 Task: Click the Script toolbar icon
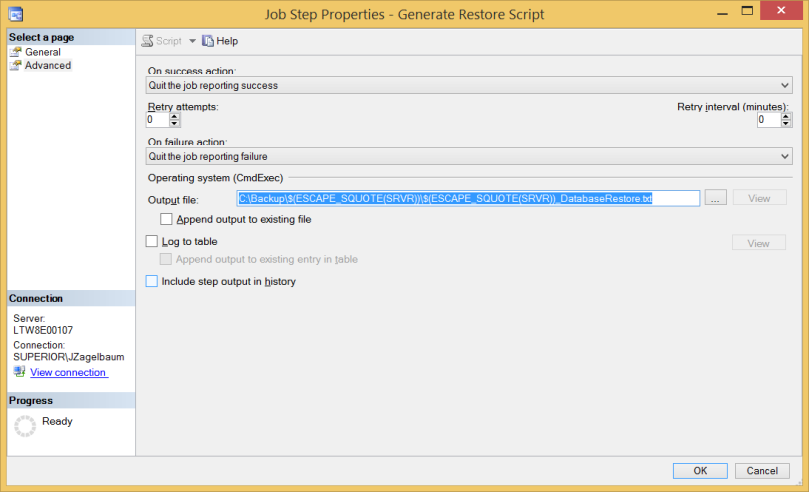coord(148,41)
